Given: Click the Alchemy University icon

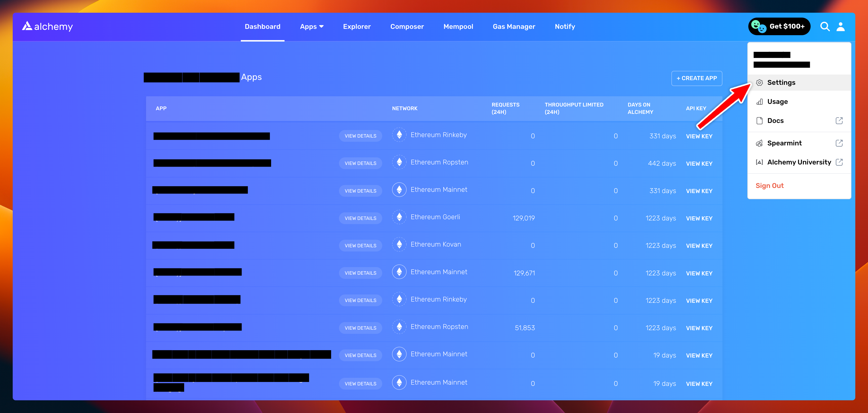Looking at the screenshot, I should 759,162.
